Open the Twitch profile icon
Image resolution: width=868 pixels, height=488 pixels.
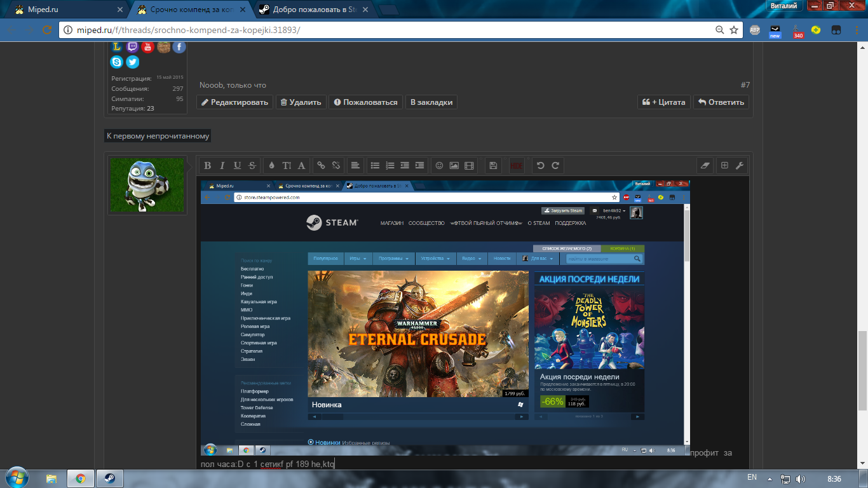point(132,46)
